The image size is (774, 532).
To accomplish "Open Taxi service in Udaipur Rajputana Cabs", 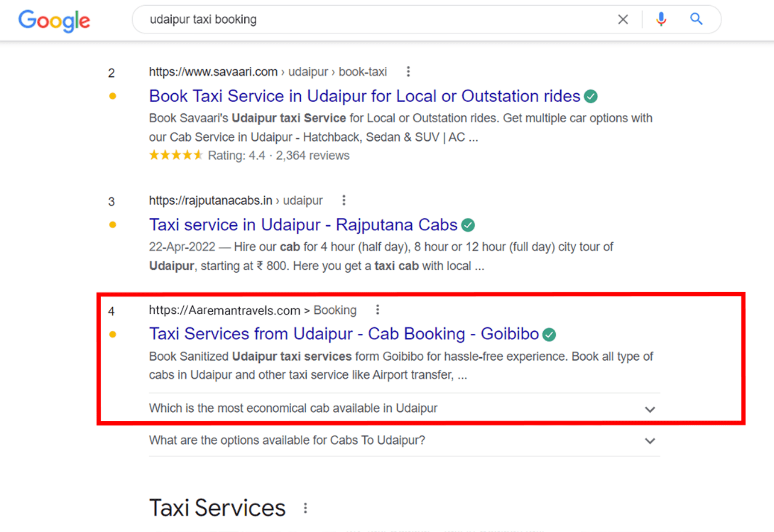I will coord(303,225).
